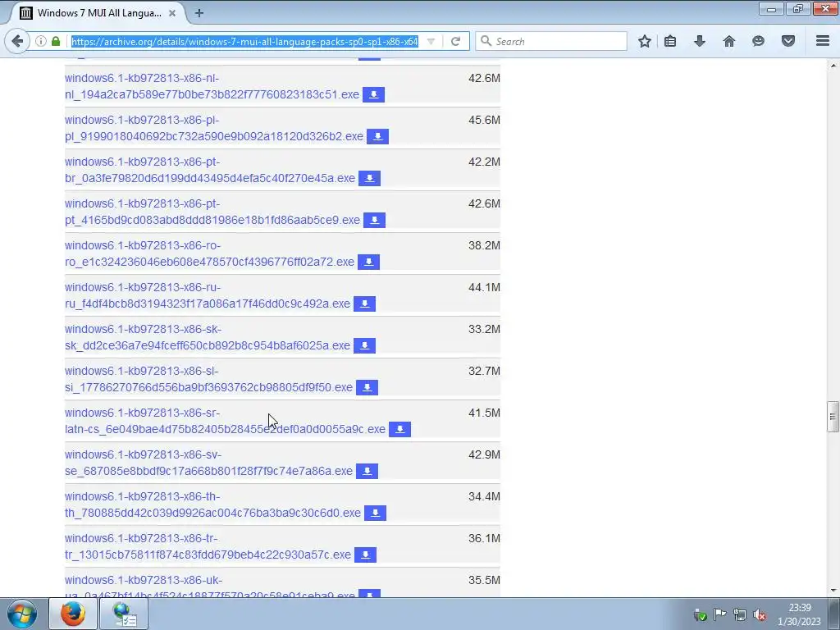Viewport: 840px width, 630px height.
Task: Open the address bar history dropdown
Action: pos(431,41)
